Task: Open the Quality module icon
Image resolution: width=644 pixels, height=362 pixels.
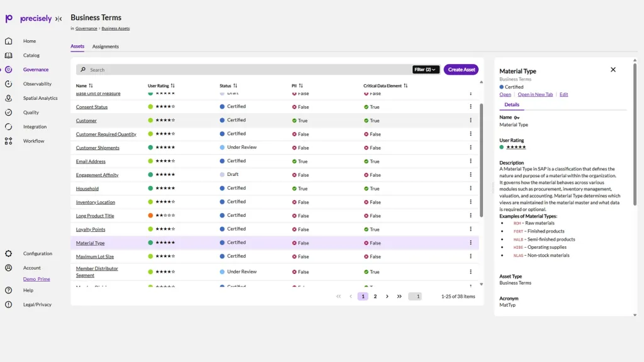Action: [x=8, y=112]
